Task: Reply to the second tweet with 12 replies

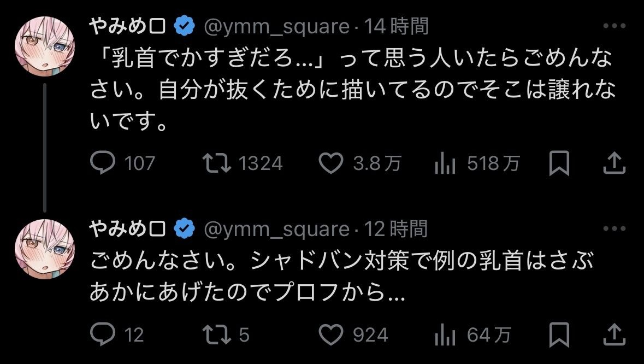Action: 102,334
